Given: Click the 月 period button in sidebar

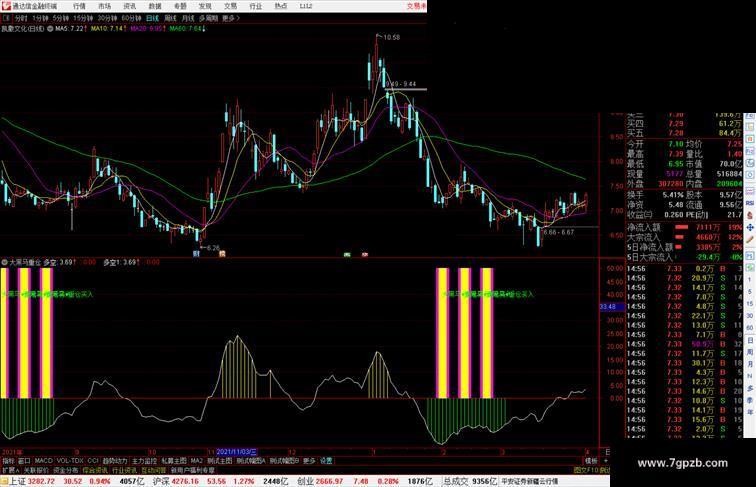Looking at the screenshot, I should (x=750, y=364).
